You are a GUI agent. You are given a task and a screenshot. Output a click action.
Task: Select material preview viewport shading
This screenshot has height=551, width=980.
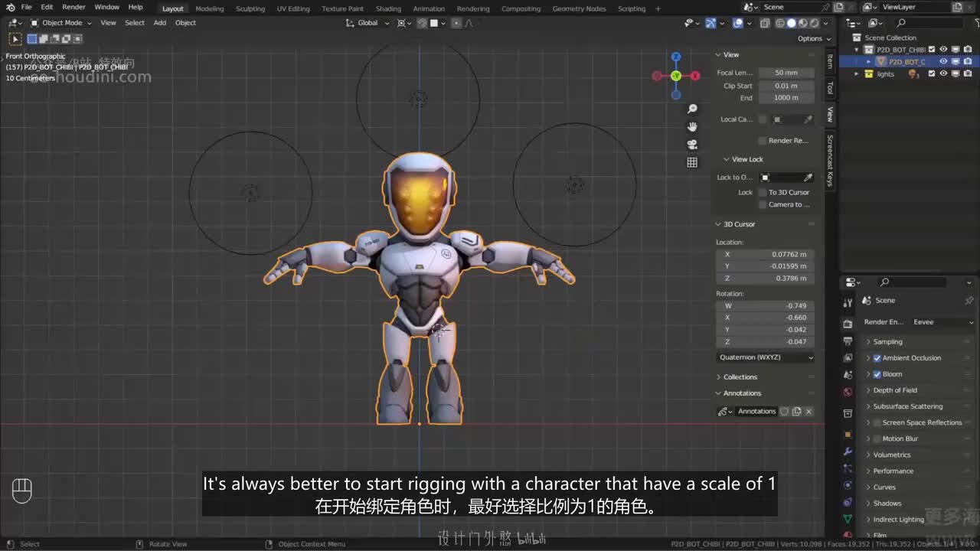click(802, 23)
